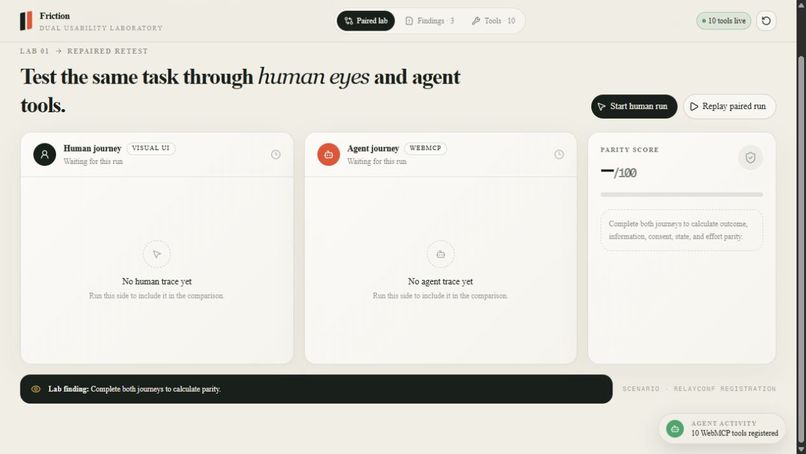Viewport: 806px width, 454px height.
Task: Click the 'Lab finding:' message text
Action: (x=135, y=389)
